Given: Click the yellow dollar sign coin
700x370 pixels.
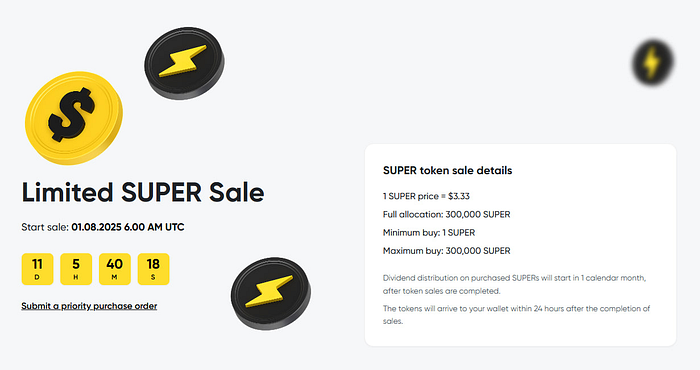Looking at the screenshot, I should coord(74,118).
